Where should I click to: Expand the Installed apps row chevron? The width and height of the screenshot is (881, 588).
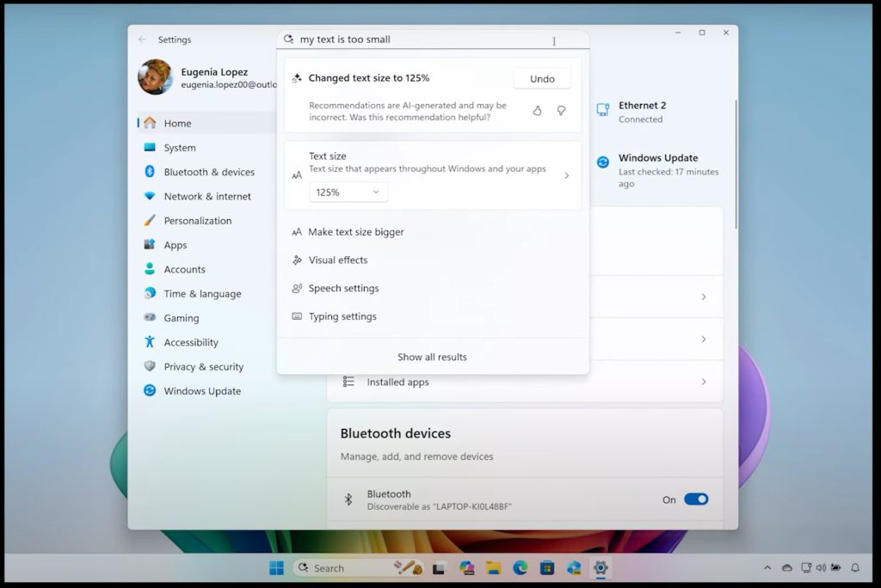click(703, 382)
